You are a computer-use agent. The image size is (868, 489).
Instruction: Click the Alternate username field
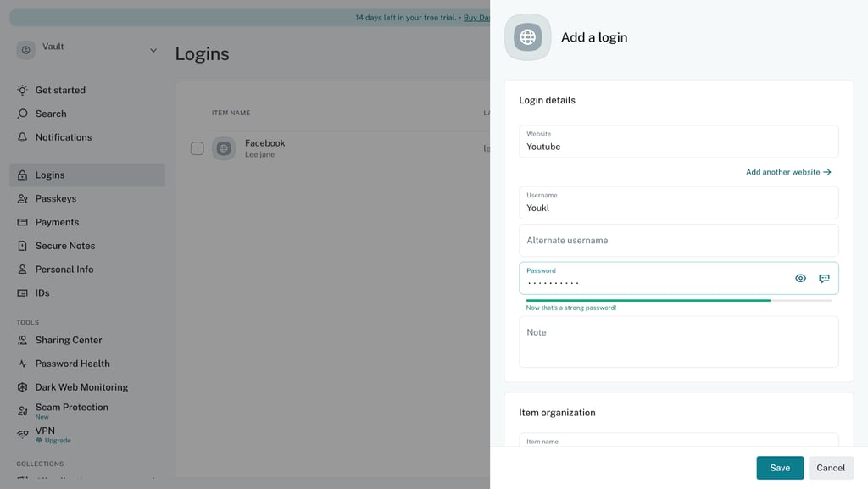[x=679, y=241]
